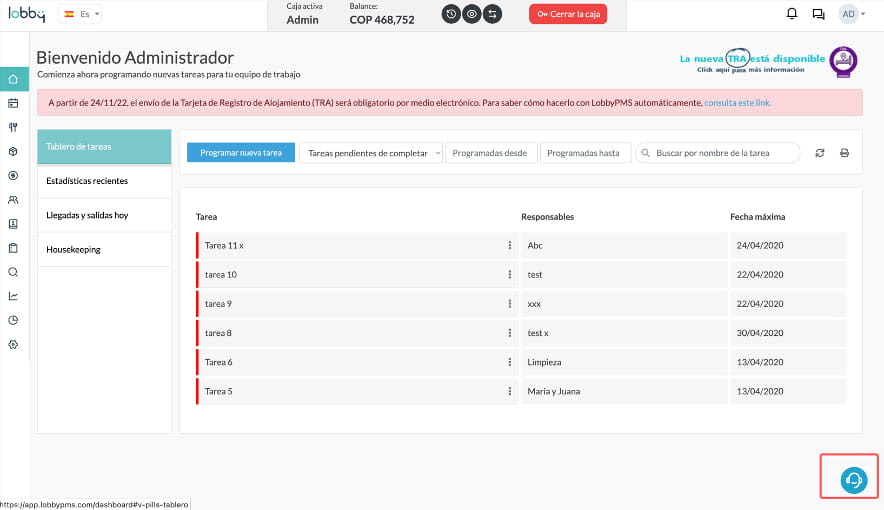The height and width of the screenshot is (510, 884).
Task: Open the support headset chat bubble
Action: (853, 480)
